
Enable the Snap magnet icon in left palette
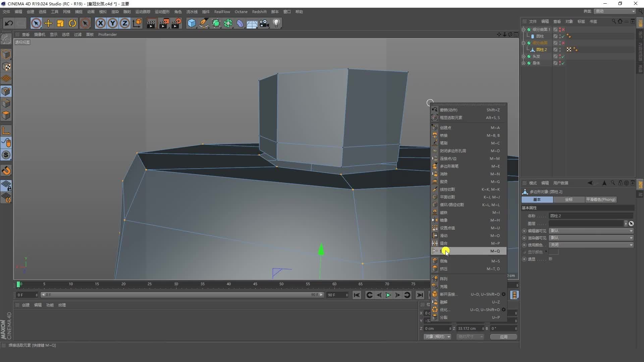click(x=6, y=171)
